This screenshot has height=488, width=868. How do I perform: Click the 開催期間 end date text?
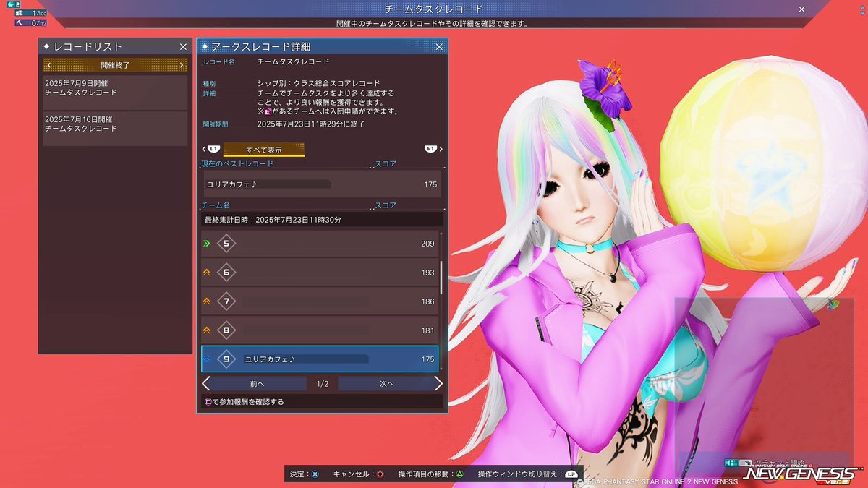pyautogui.click(x=311, y=124)
